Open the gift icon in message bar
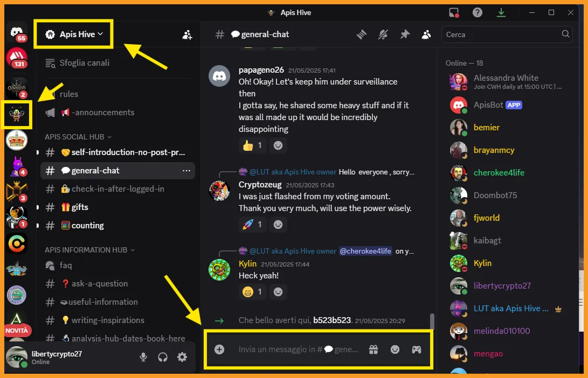 [x=373, y=349]
